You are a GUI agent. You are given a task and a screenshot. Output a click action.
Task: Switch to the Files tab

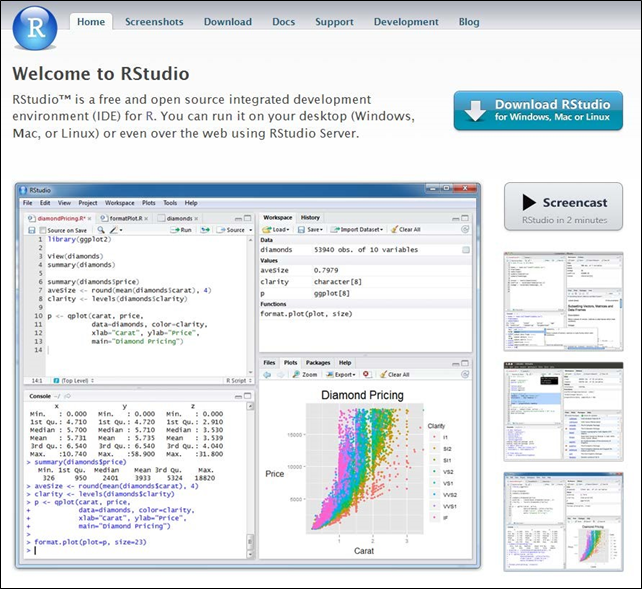[269, 363]
